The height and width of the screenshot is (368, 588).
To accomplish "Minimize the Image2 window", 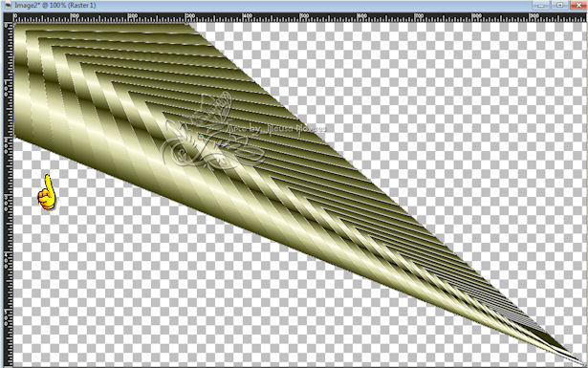I will 541,5.
